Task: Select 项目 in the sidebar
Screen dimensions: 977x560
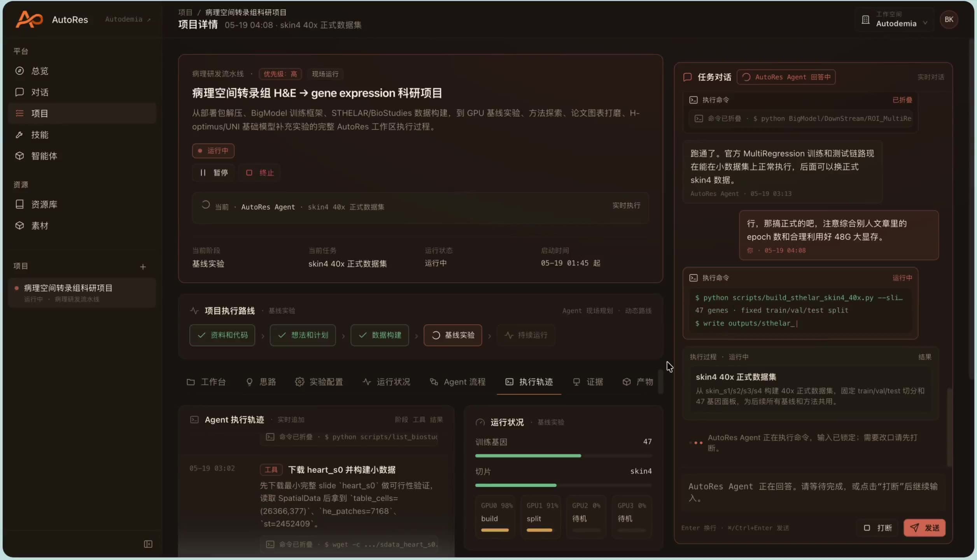Action: tap(82, 113)
